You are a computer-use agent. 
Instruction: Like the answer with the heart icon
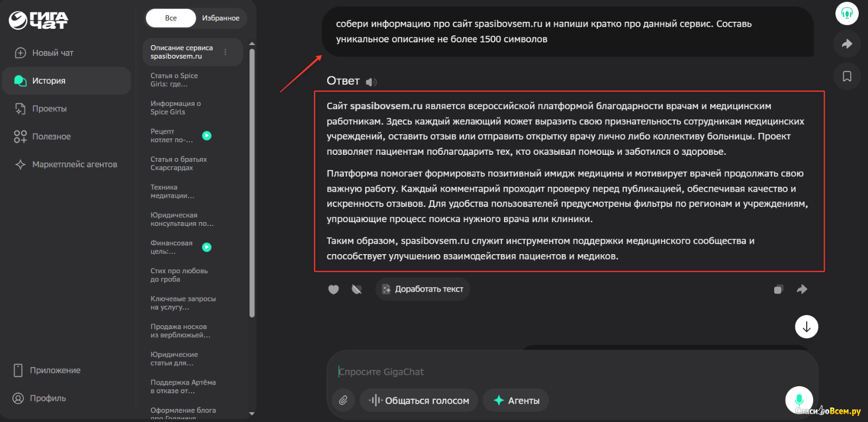click(334, 289)
